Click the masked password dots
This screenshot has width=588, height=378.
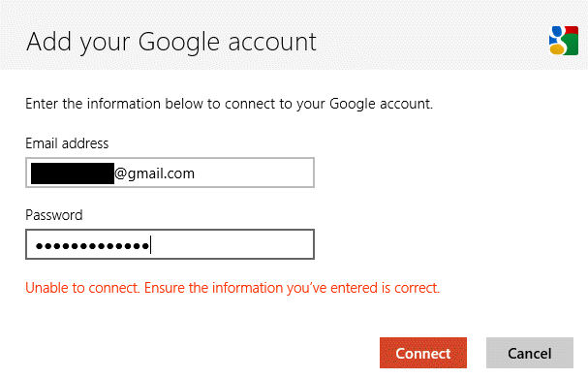click(93, 246)
